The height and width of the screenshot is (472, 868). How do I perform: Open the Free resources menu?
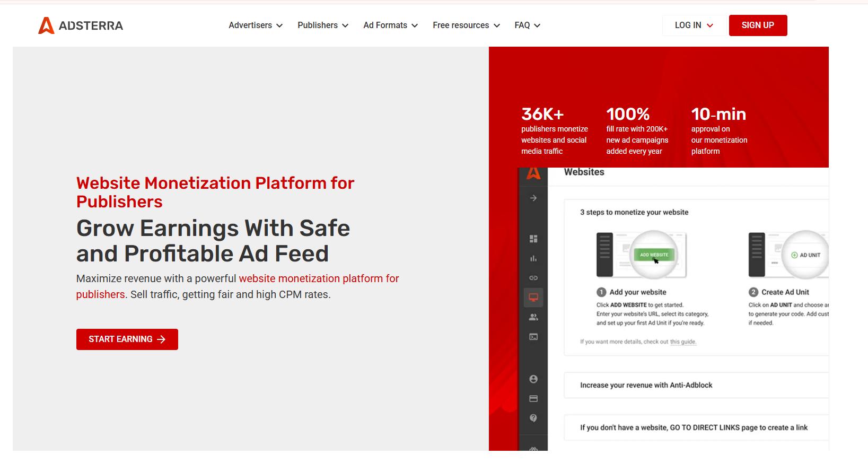(466, 25)
